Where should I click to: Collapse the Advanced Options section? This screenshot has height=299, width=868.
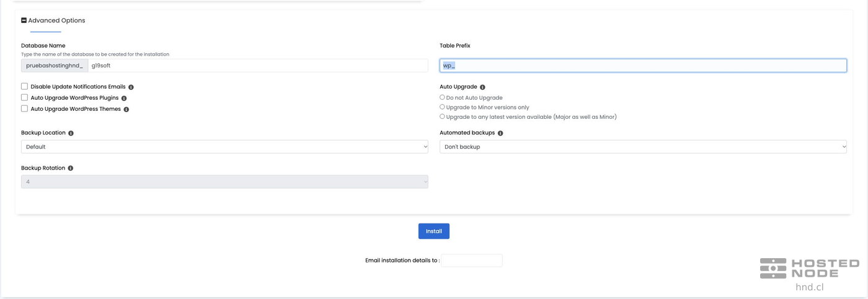point(24,20)
